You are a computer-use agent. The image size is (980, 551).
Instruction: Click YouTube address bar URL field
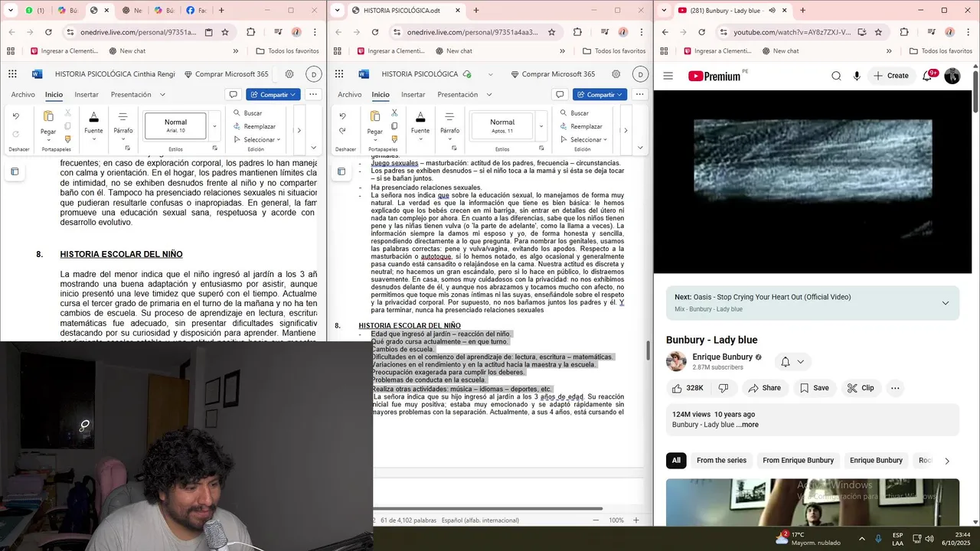[792, 32]
